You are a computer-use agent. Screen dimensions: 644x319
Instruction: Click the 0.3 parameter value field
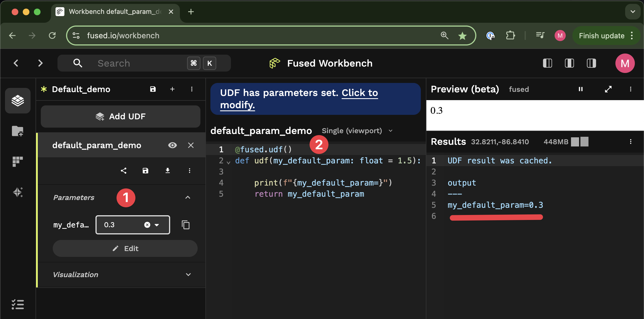coord(132,225)
